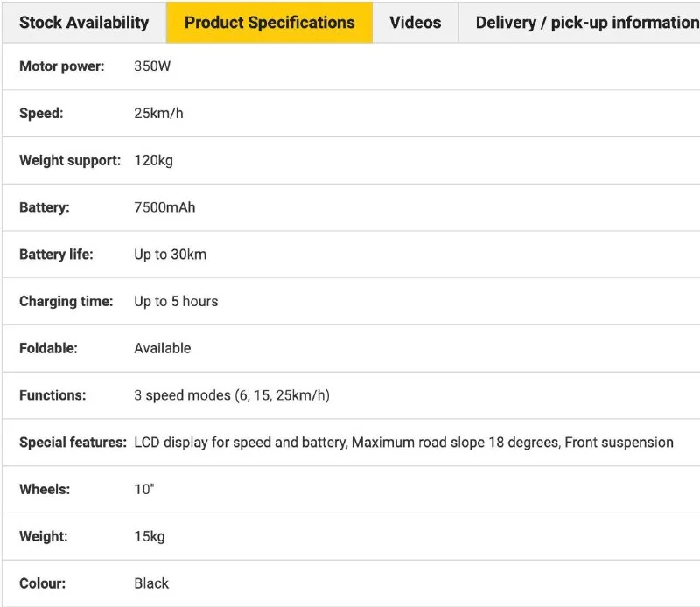Click the Battery life label
700x607 pixels.
[56, 255]
